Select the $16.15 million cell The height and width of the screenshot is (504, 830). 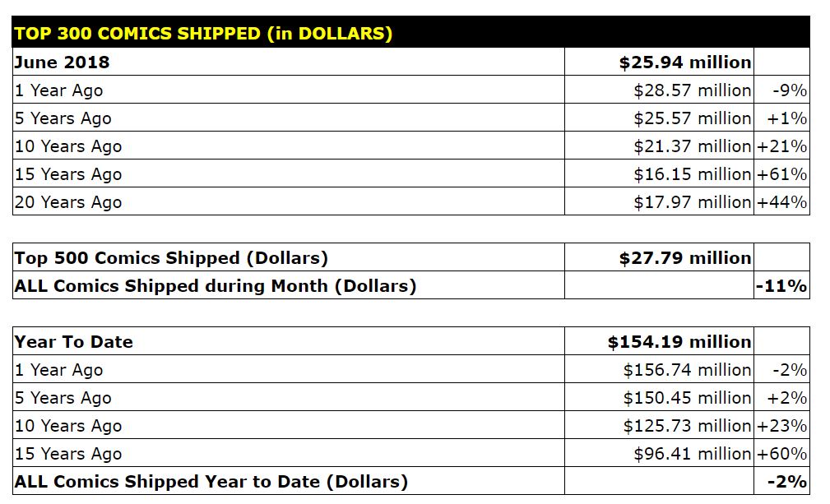click(x=692, y=174)
